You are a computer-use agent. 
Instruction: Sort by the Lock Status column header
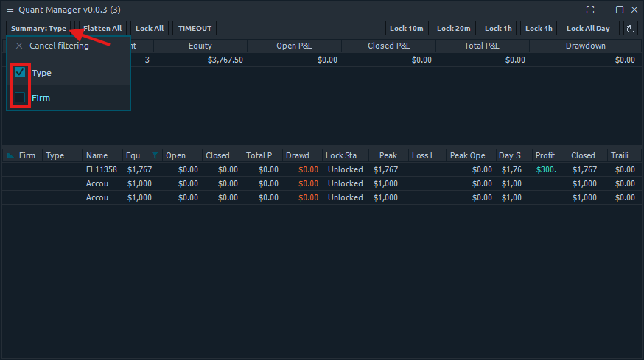pyautogui.click(x=345, y=155)
